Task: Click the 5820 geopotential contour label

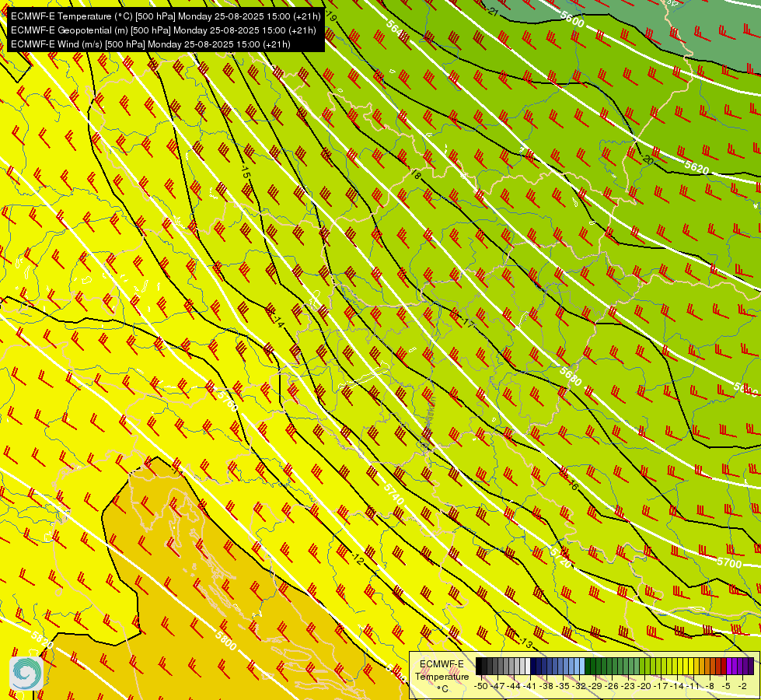Action: [x=42, y=639]
